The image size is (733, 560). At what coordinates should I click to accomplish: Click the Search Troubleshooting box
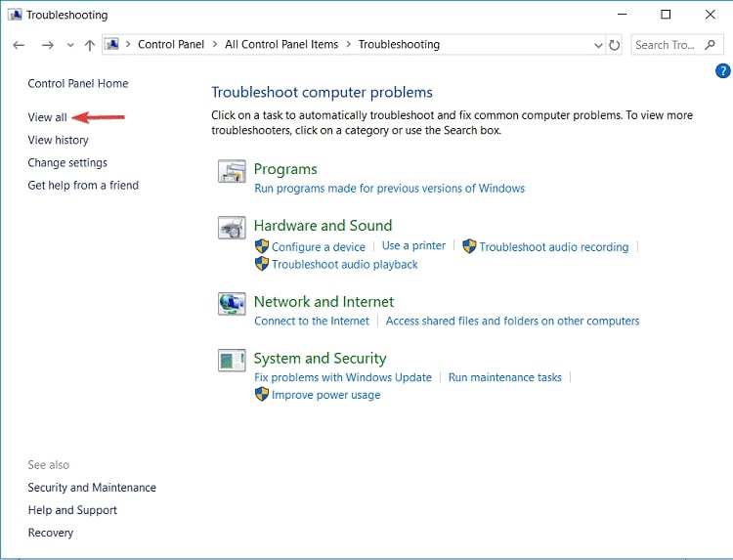pyautogui.click(x=677, y=45)
